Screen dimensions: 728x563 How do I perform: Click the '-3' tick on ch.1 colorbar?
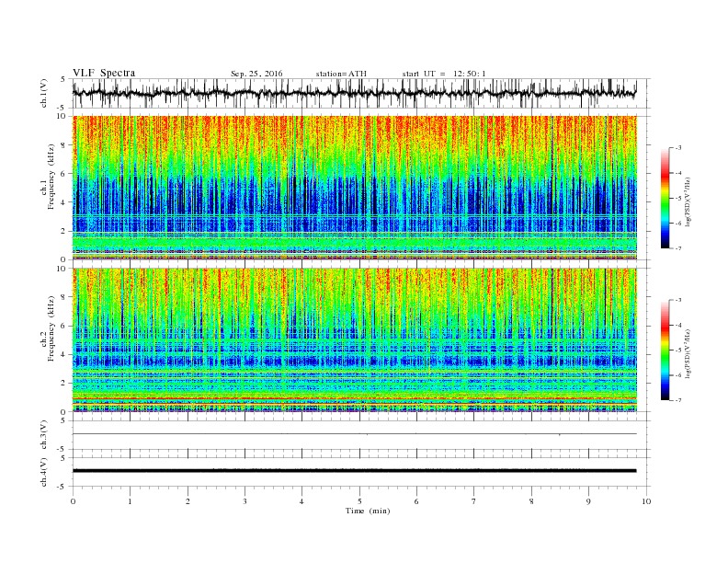coord(678,148)
